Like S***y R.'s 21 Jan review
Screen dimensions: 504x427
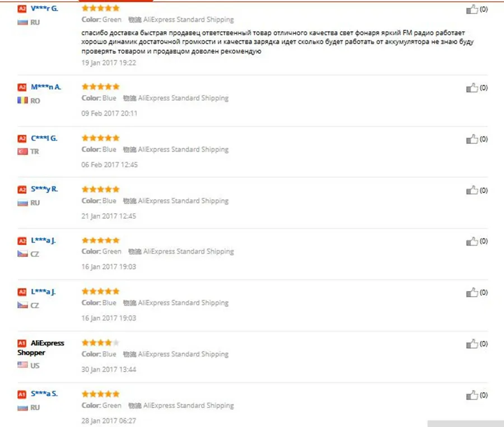(472, 190)
